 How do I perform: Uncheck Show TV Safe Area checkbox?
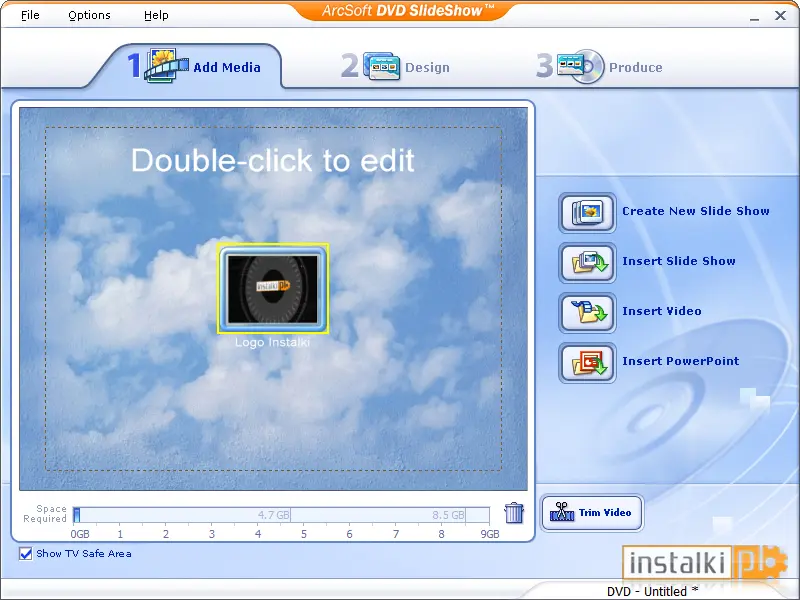point(26,554)
